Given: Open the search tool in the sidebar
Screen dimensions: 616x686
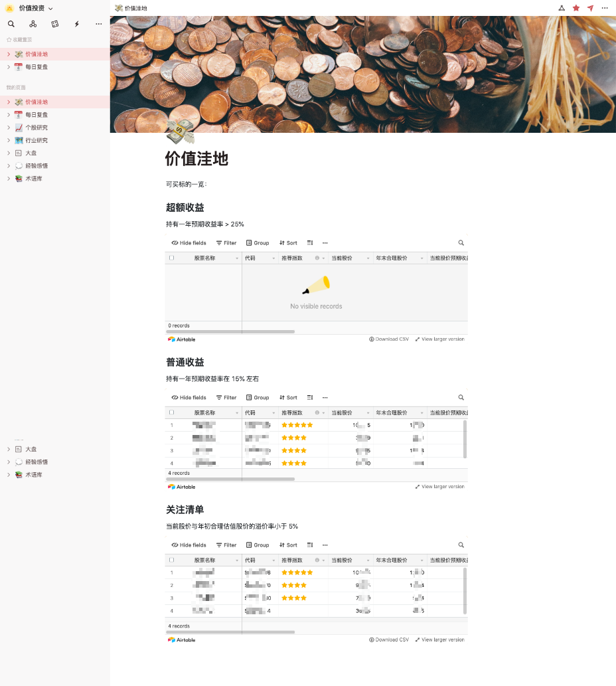Looking at the screenshot, I should point(11,23).
